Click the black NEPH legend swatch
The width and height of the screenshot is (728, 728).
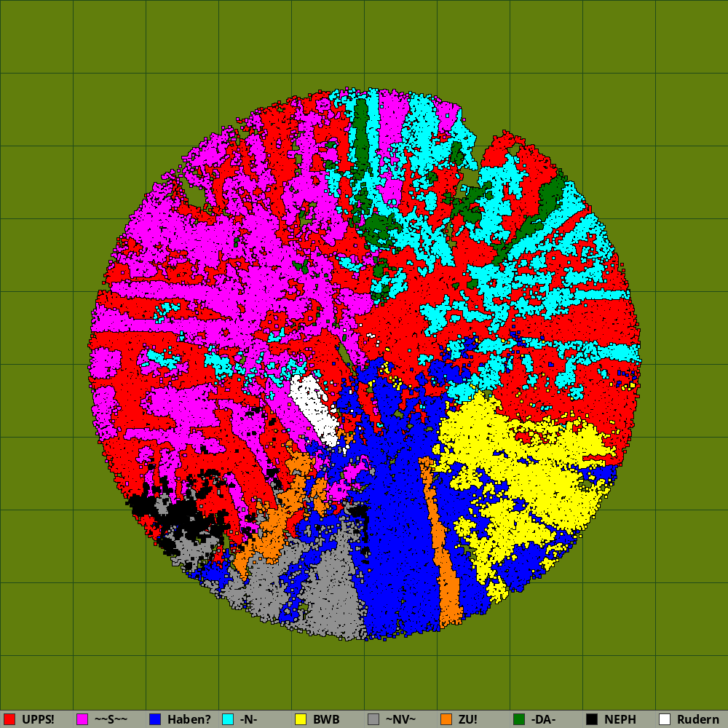[x=592, y=719]
